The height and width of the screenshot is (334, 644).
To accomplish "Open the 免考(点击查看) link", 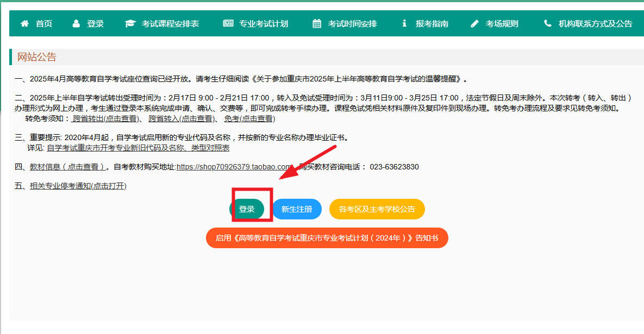I will (249, 118).
